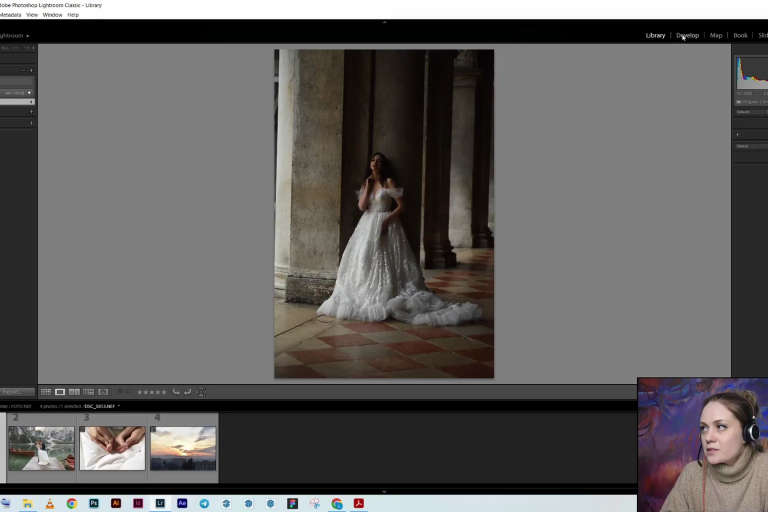
Task: Open Google Chrome from the taskbar
Action: pyautogui.click(x=72, y=504)
